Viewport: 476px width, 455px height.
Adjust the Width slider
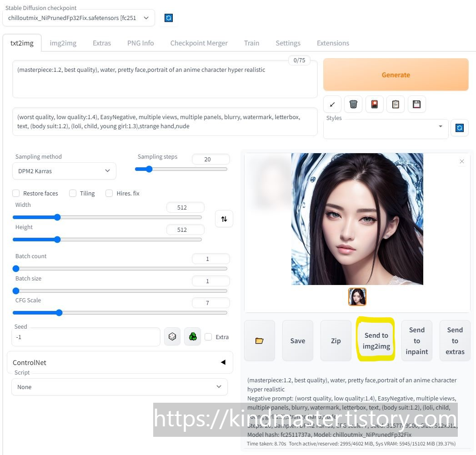coord(107,217)
